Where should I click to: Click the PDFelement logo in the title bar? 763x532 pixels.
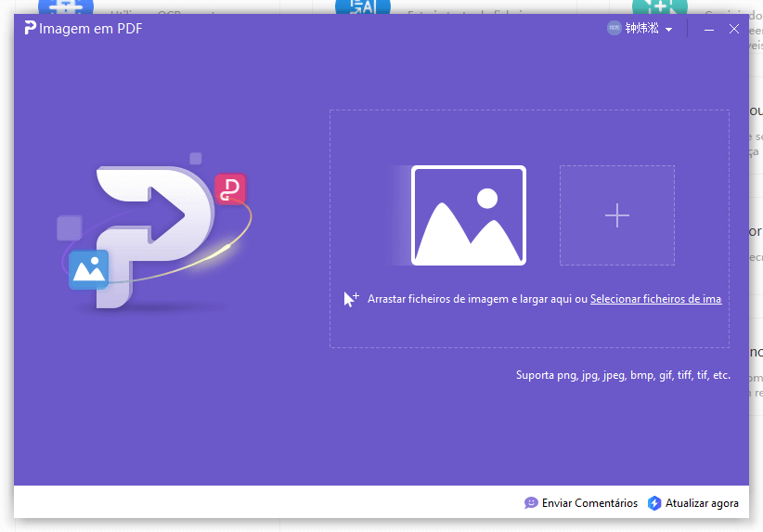[x=31, y=28]
